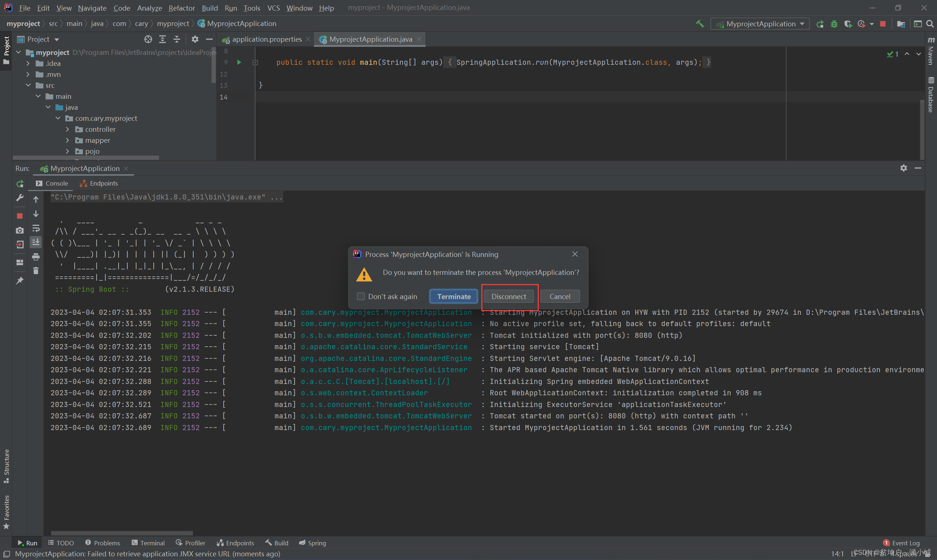Image resolution: width=937 pixels, height=560 pixels.
Task: Collapse the src folder in the Project tree
Action: click(28, 85)
